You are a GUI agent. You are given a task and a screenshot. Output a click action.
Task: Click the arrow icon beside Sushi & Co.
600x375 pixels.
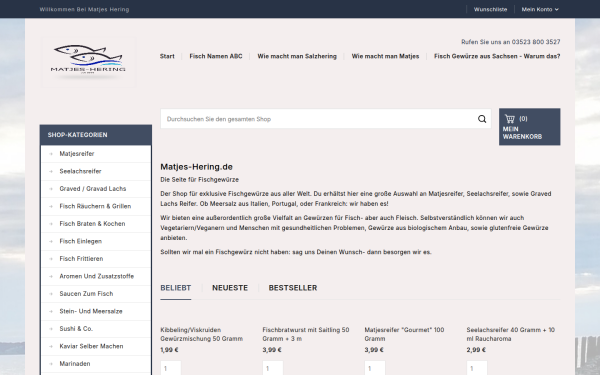[51, 329]
